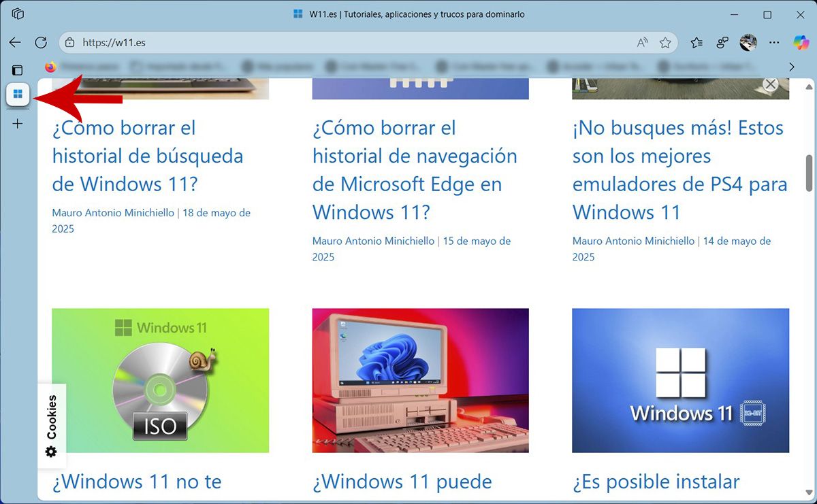
Task: Click the date '15 de mayo de 2025'
Action: pyautogui.click(x=411, y=249)
